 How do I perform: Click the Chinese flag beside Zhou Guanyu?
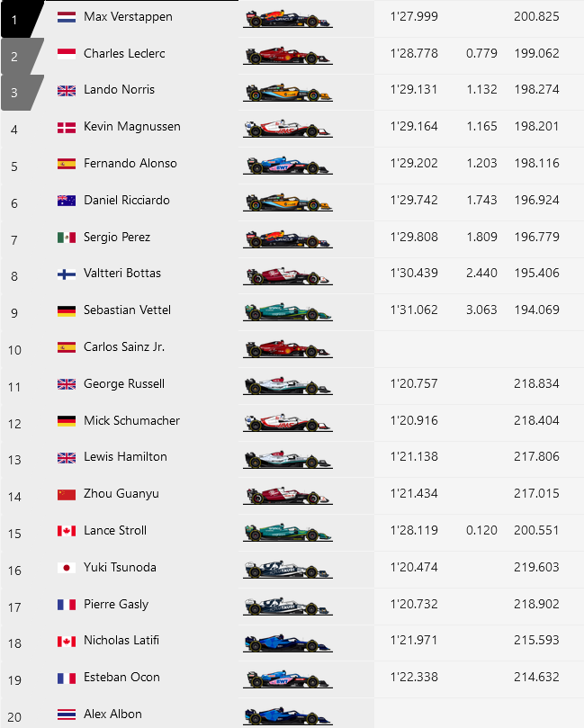(x=66, y=494)
